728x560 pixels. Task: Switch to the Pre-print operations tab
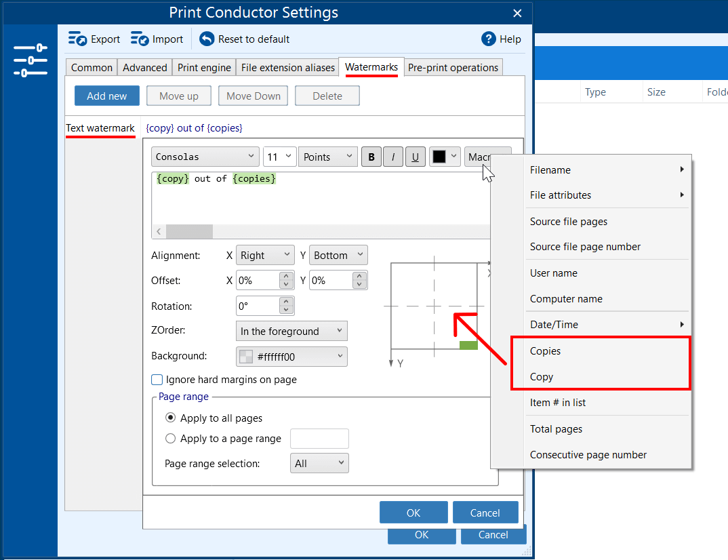point(453,68)
